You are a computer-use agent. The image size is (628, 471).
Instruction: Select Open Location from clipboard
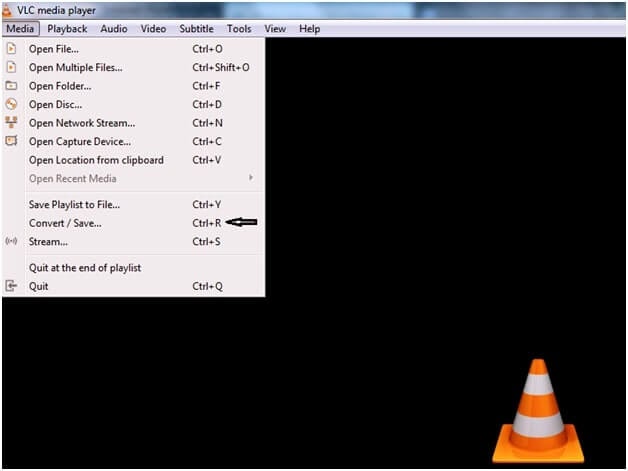[x=134, y=160]
